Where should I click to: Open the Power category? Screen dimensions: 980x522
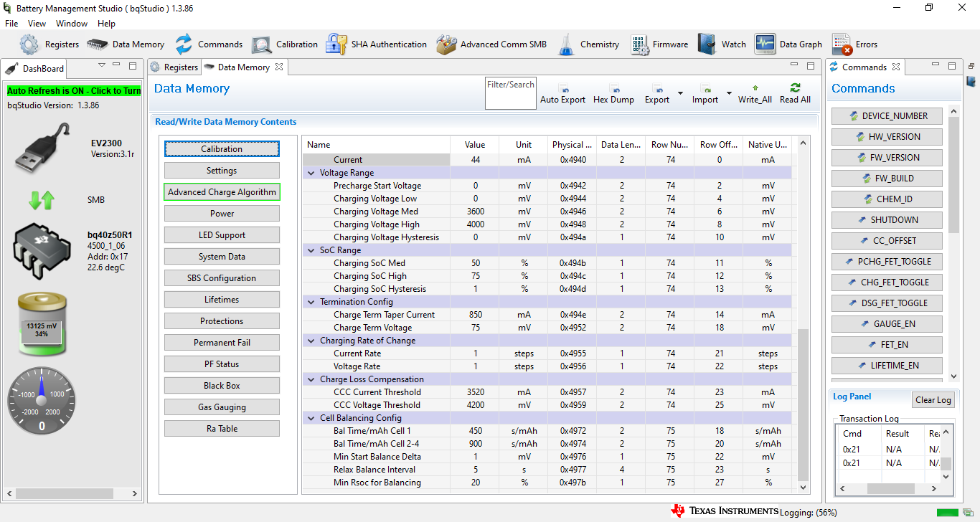(x=222, y=214)
